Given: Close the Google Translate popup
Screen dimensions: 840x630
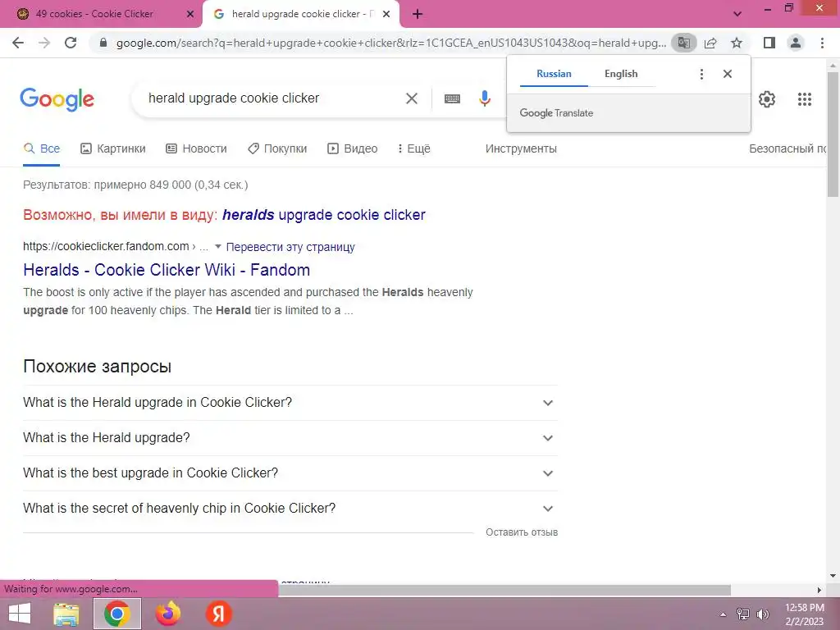Looking at the screenshot, I should click(727, 74).
